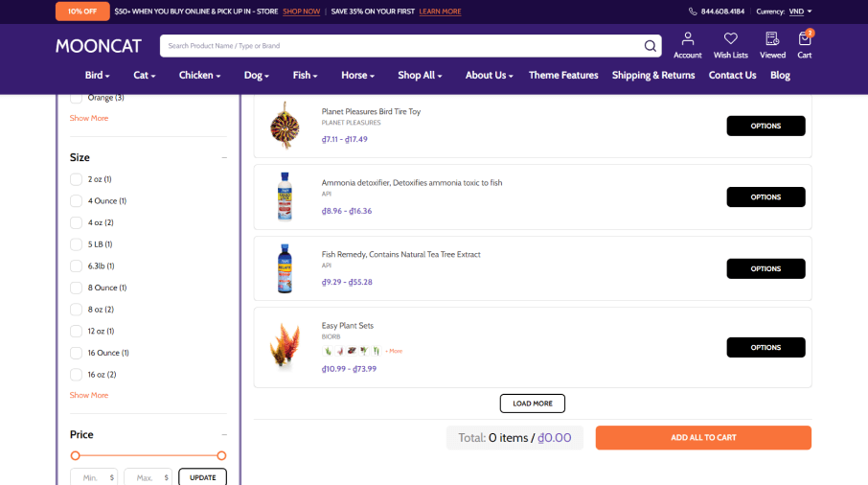Expand the Dog menu
868x485 pixels.
[x=257, y=76]
